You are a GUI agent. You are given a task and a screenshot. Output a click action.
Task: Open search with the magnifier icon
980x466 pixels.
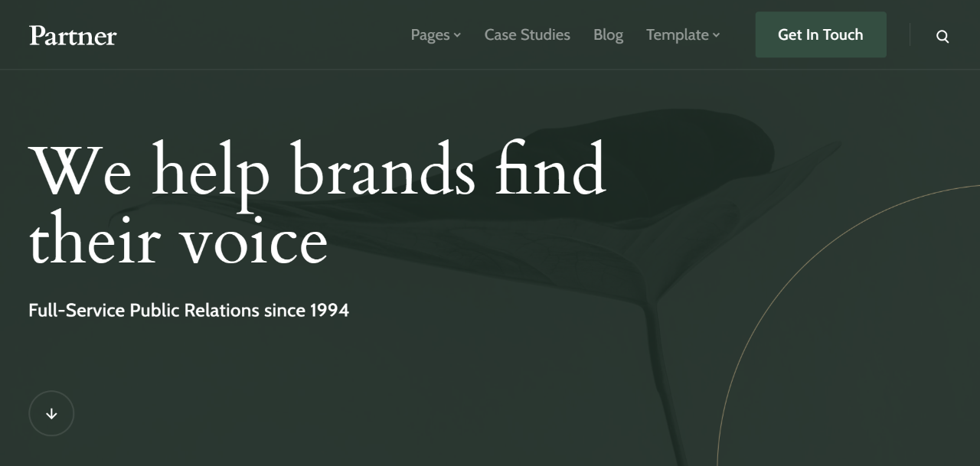(942, 36)
